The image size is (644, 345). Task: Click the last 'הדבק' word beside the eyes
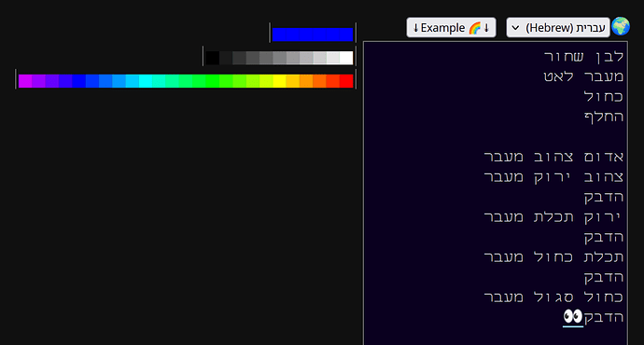tap(604, 318)
